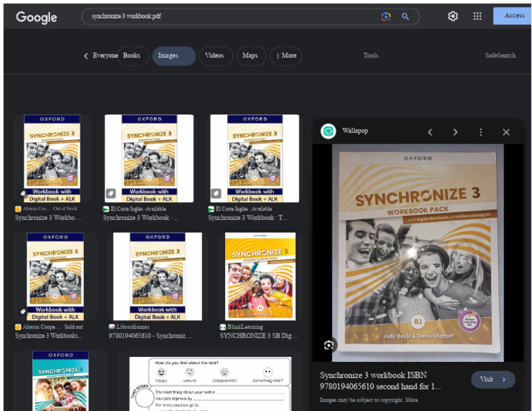Open the second El Corte Ingles thumbnail ending 'T…'
This screenshot has height=411, width=532.
[x=255, y=158]
